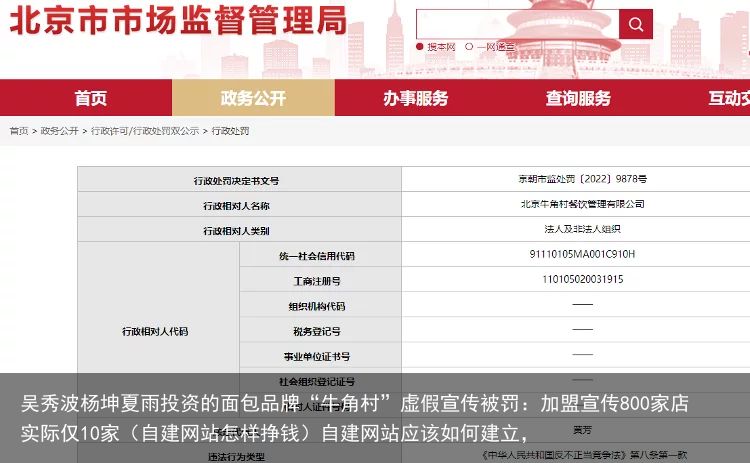
Task: Click the 行政相对人类别 label cell
Action: pos(239,230)
